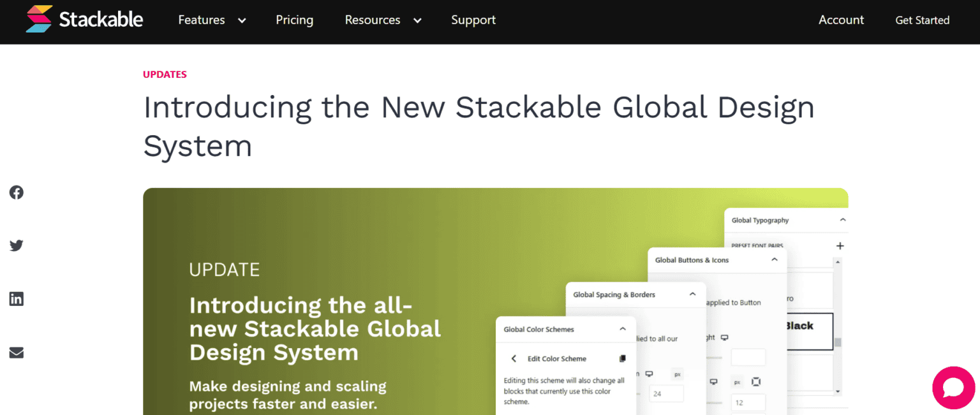
Task: Share the article on Twitter
Action: [x=16, y=245]
